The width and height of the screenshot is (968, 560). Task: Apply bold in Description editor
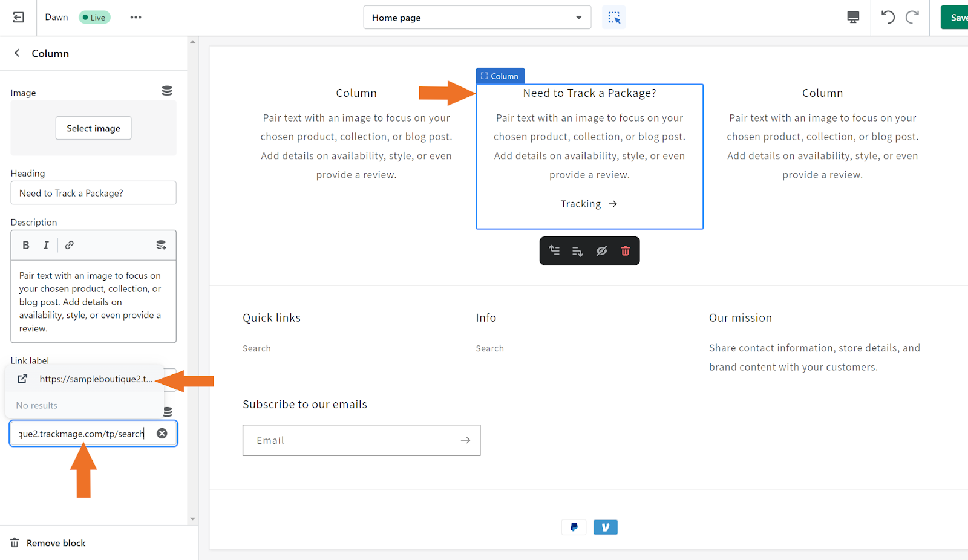tap(26, 245)
